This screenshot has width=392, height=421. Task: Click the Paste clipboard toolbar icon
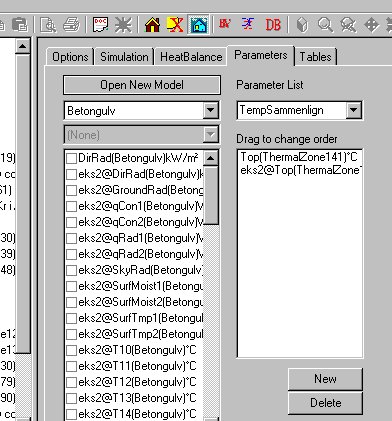pyautogui.click(x=19, y=25)
